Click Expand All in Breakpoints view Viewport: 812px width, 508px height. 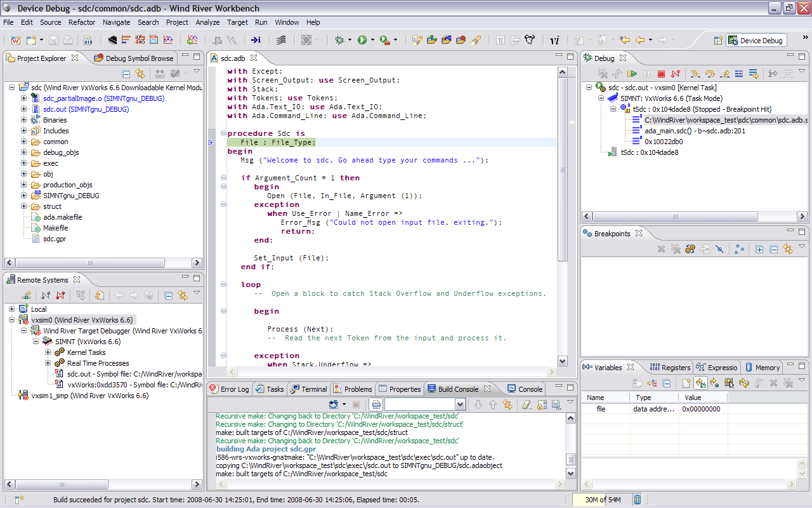pos(759,250)
